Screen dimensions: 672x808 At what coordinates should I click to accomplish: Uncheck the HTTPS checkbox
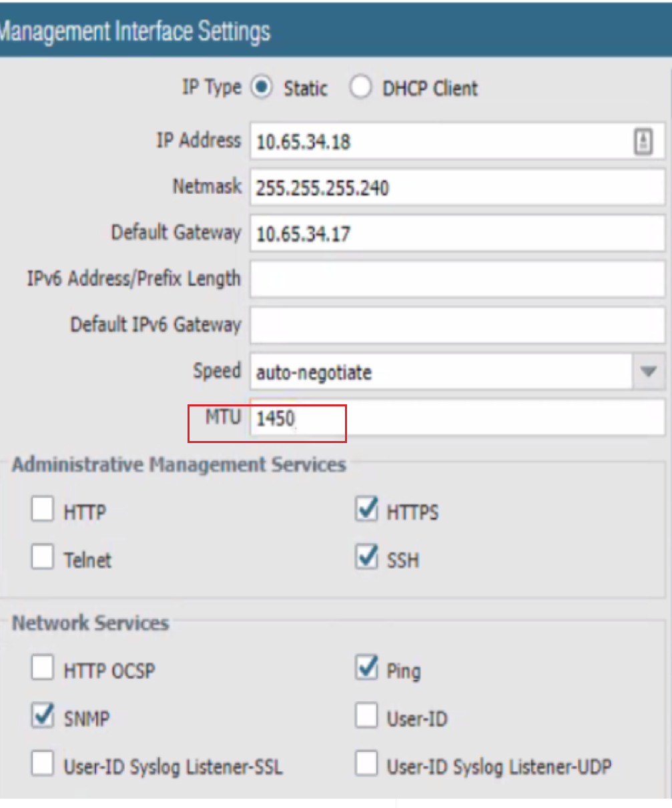(x=366, y=510)
